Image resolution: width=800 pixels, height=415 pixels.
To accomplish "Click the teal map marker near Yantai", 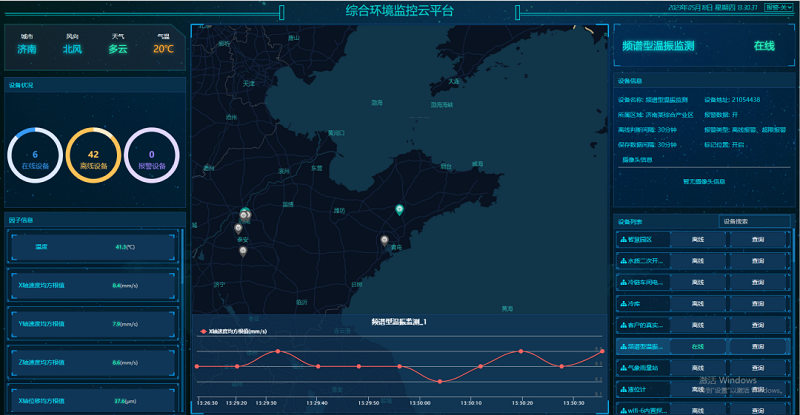I will [400, 209].
